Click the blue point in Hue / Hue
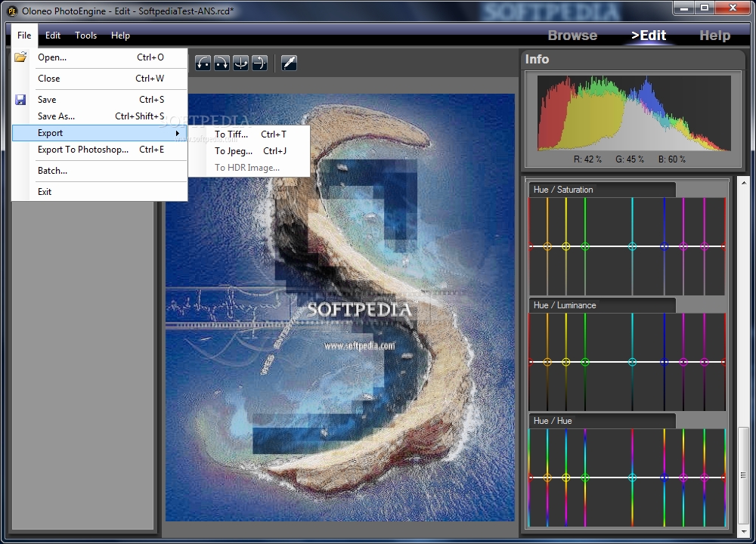The height and width of the screenshot is (544, 756). (664, 478)
